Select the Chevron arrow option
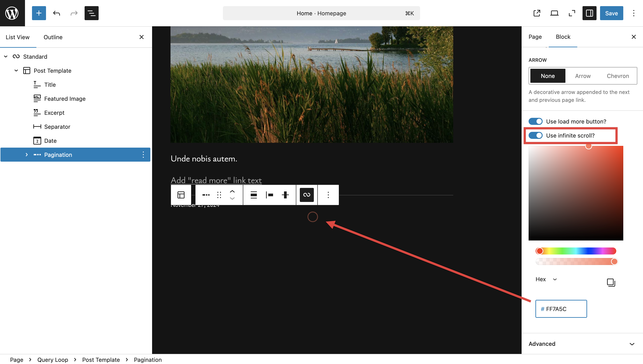 tap(618, 76)
